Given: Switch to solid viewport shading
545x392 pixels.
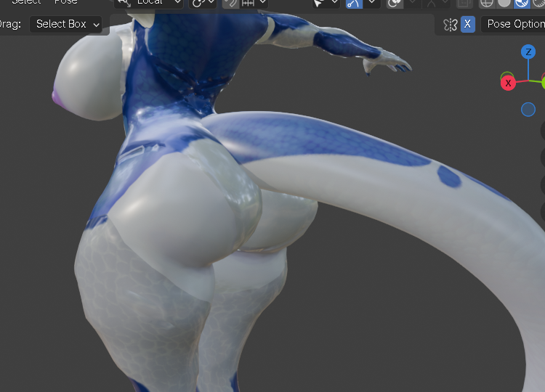Looking at the screenshot, I should (x=504, y=3).
